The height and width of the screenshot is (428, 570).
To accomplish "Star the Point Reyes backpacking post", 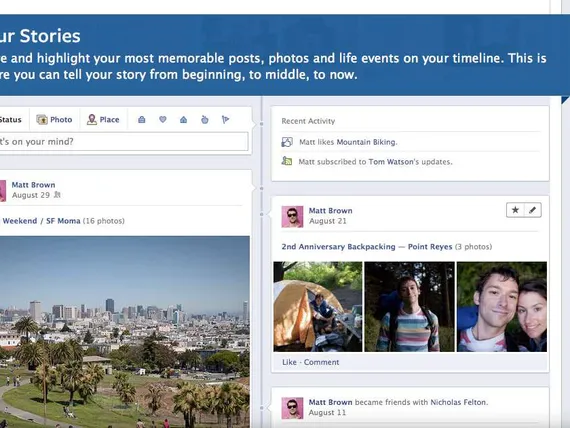I will click(x=515, y=210).
